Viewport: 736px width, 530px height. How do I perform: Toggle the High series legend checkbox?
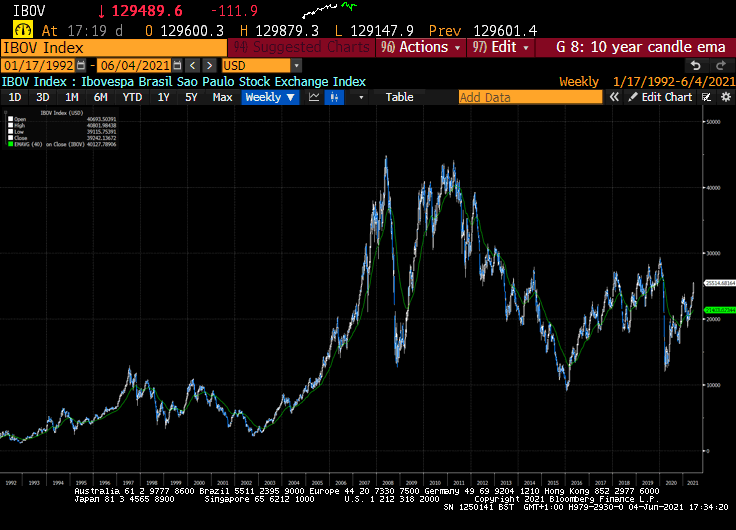click(x=10, y=125)
